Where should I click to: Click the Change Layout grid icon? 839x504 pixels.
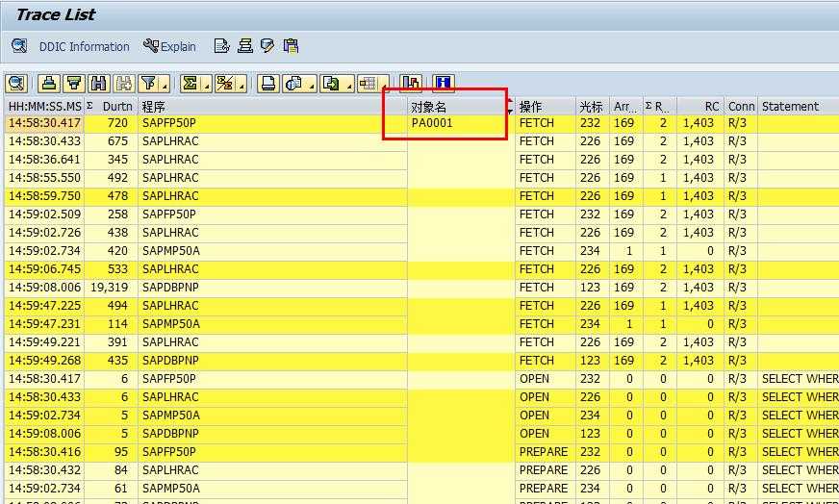click(x=369, y=84)
